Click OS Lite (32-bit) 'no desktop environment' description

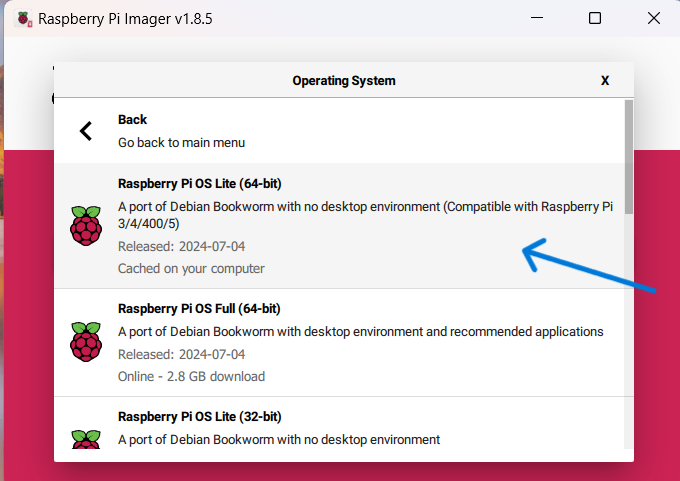(x=279, y=439)
